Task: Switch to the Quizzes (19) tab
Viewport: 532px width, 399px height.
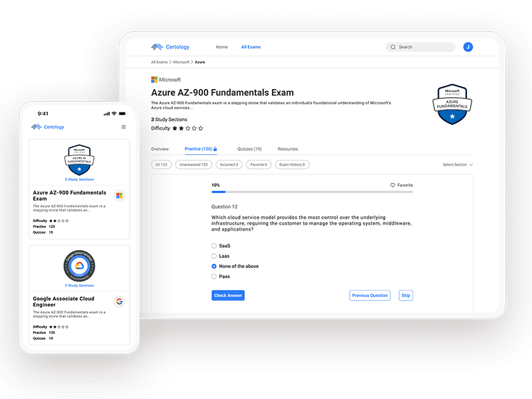Action: tap(249, 149)
